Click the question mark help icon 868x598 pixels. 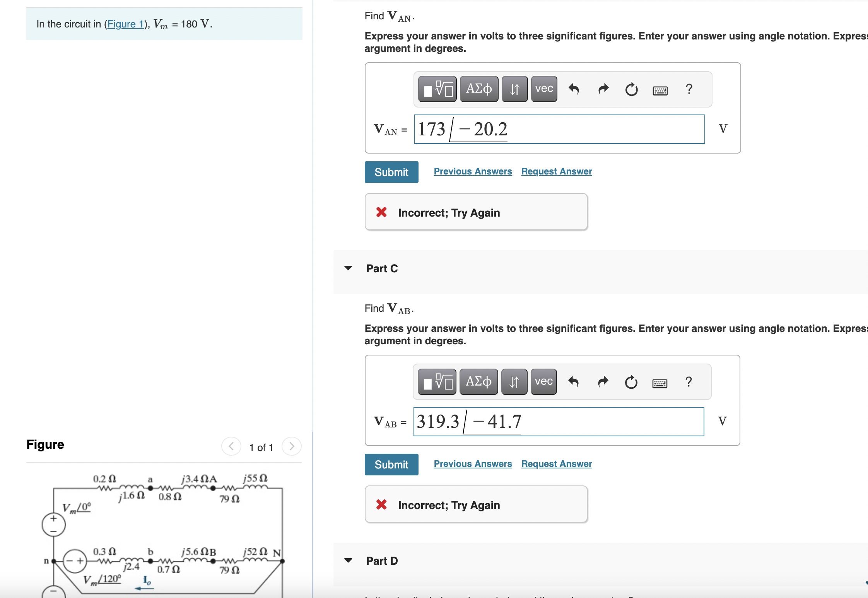(x=689, y=89)
